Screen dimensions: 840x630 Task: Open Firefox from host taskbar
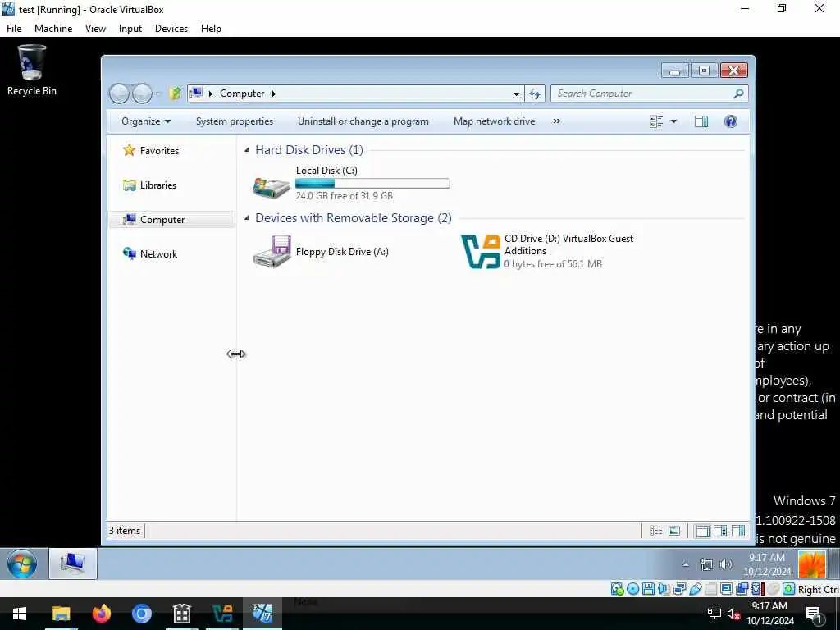[x=101, y=614]
